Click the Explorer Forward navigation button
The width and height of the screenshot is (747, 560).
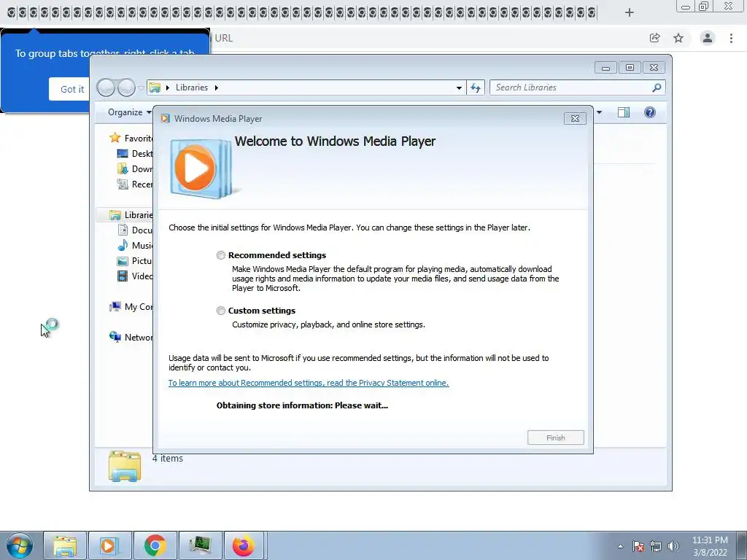point(126,87)
